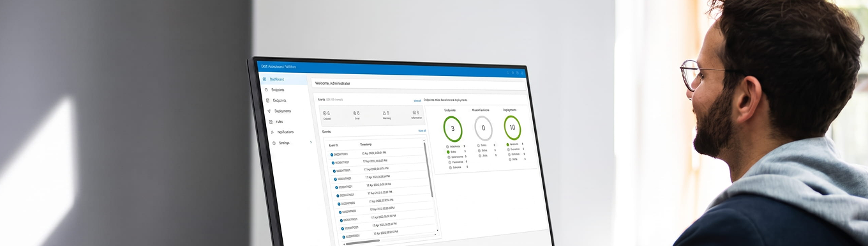Click the Deployments donut chart showing 10

512,128
